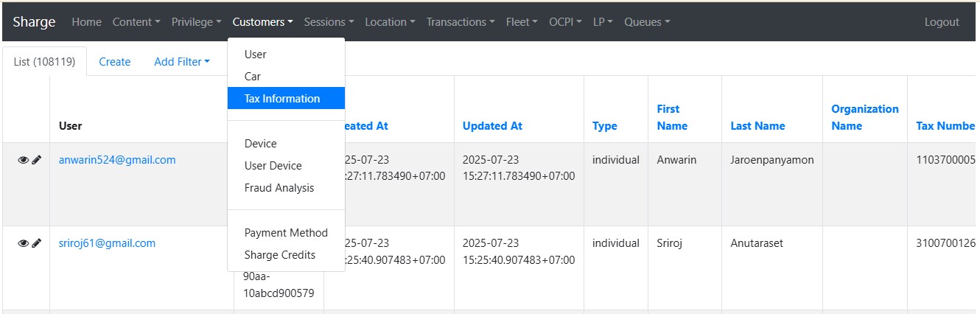Viewport: 980px width, 314px height.
Task: Choose Fraud Analysis menu entry
Action: 279,188
